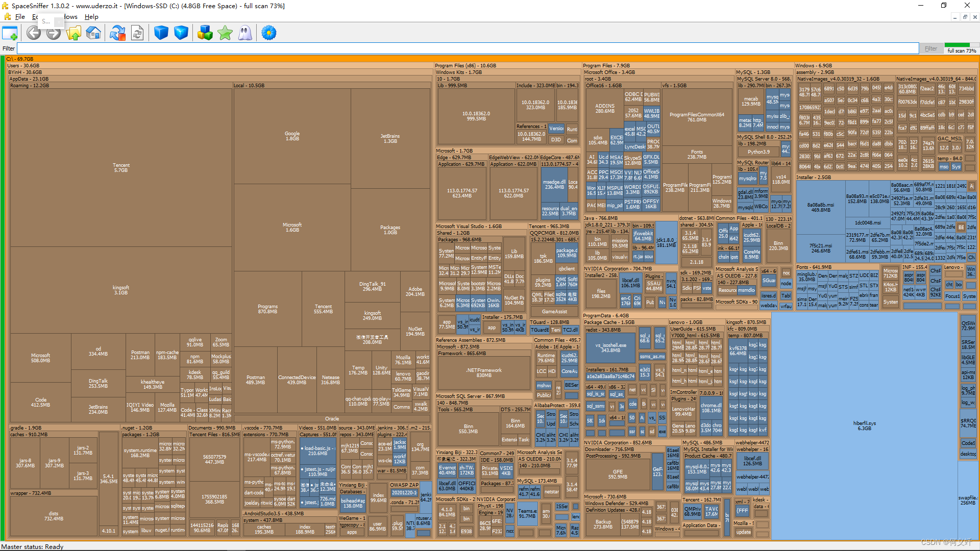Select the hiberfil.sys 6.3GB block
Screen dimensions: 980x551
pos(864,425)
